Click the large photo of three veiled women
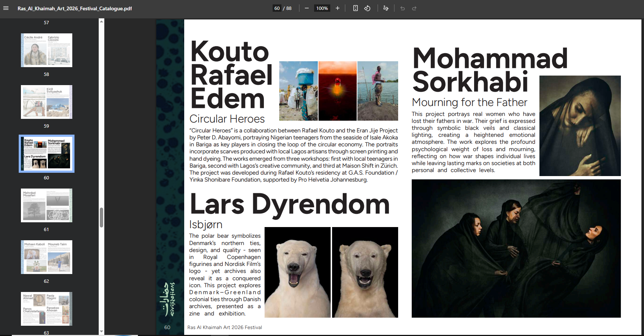 pyautogui.click(x=516, y=248)
